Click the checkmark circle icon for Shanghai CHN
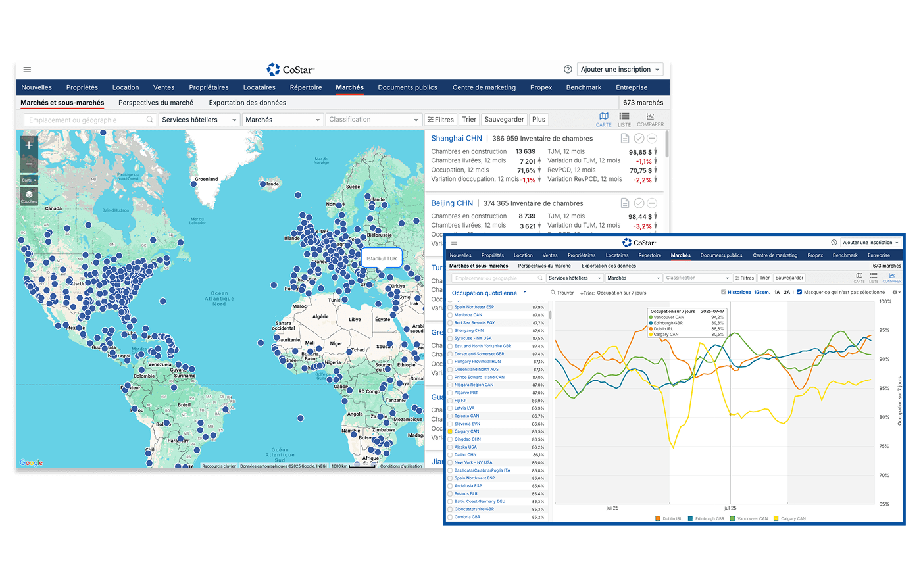 (x=639, y=139)
